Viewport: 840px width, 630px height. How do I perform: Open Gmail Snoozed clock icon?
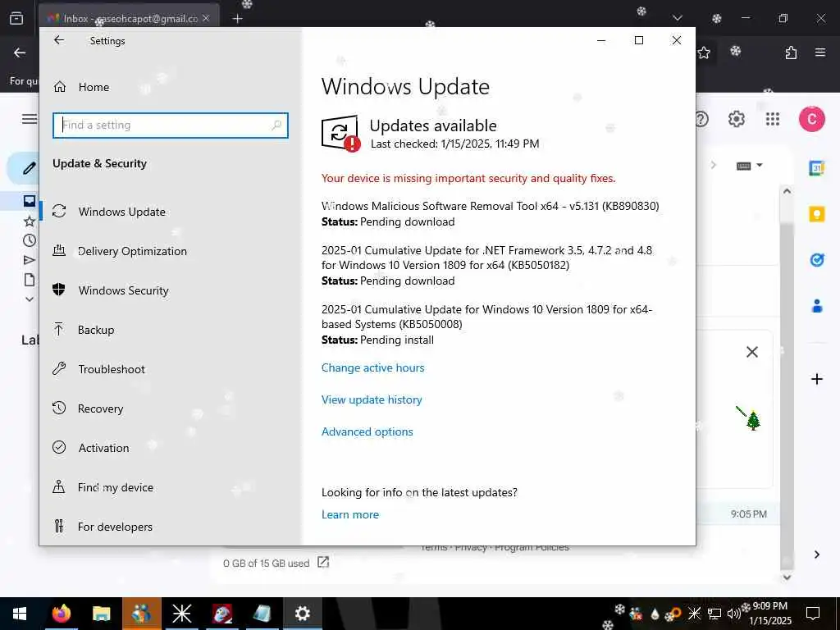click(30, 240)
